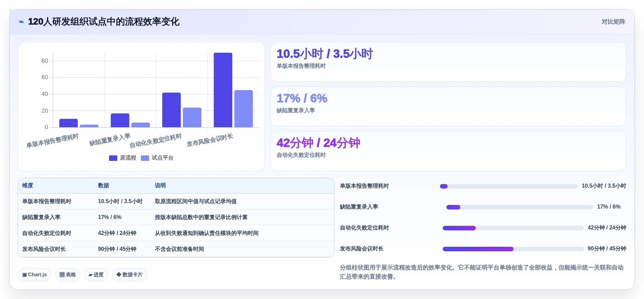Screen dimensions: 644x299
Task: Click the 数据卡片 tag chip
Action: point(130,274)
